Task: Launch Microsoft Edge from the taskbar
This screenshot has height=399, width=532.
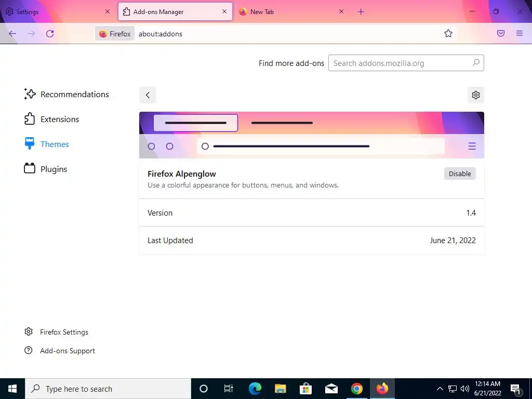Action: tap(255, 389)
